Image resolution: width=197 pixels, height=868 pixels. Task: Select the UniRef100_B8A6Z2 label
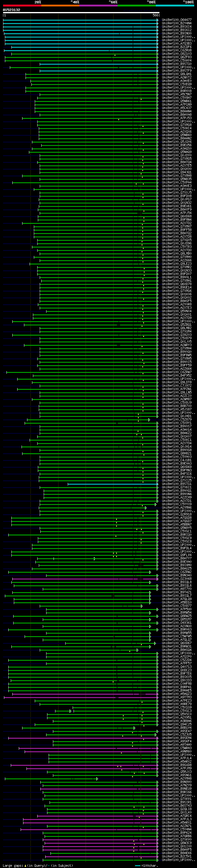coord(176,433)
